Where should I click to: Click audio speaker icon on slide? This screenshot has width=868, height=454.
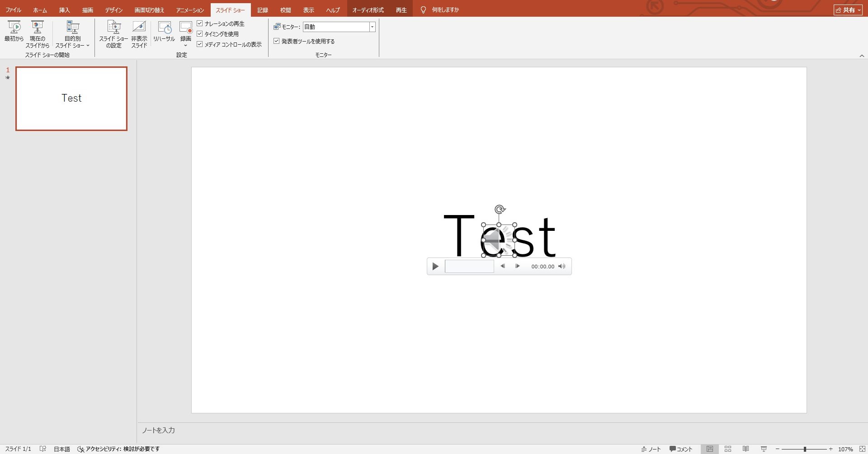(499, 240)
